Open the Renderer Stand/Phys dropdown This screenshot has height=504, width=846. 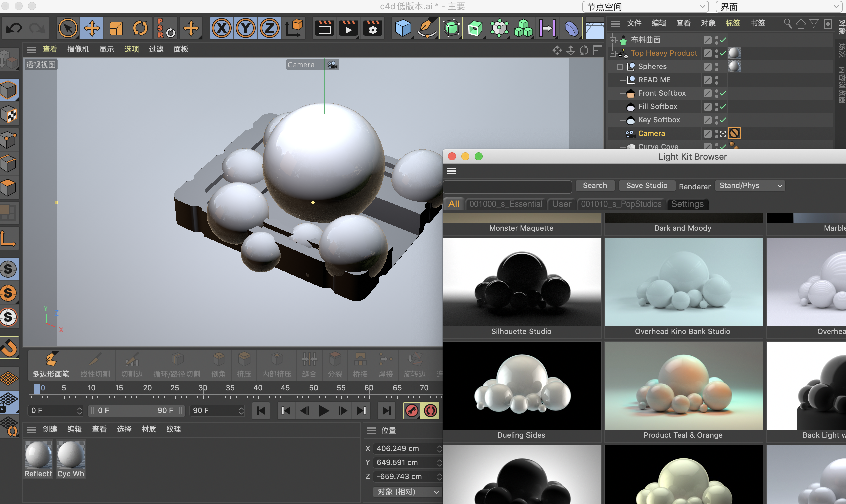[750, 186]
